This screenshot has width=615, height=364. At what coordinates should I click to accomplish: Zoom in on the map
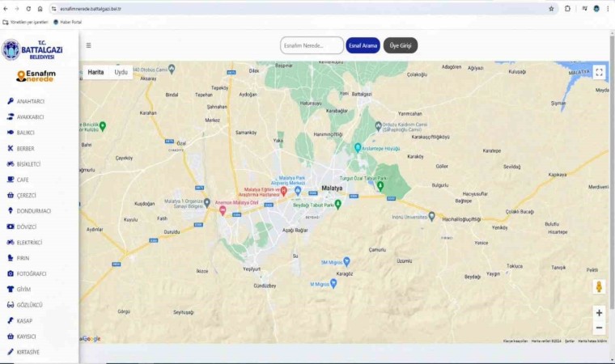[599, 312]
